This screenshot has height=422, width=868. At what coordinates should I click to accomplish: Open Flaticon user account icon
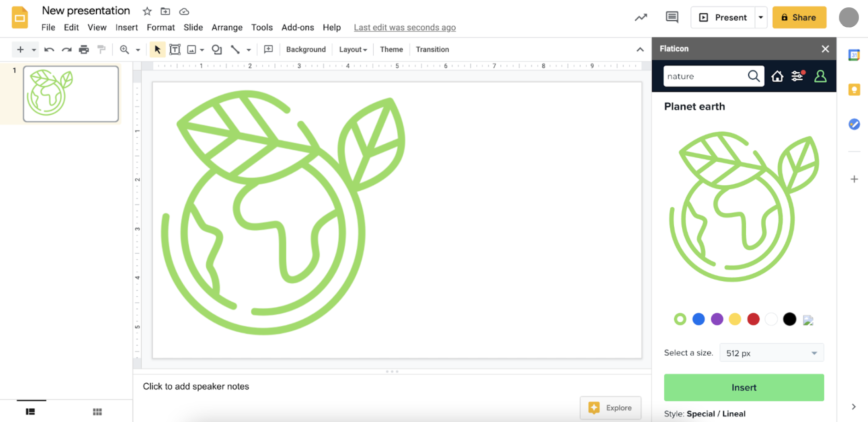coord(820,76)
